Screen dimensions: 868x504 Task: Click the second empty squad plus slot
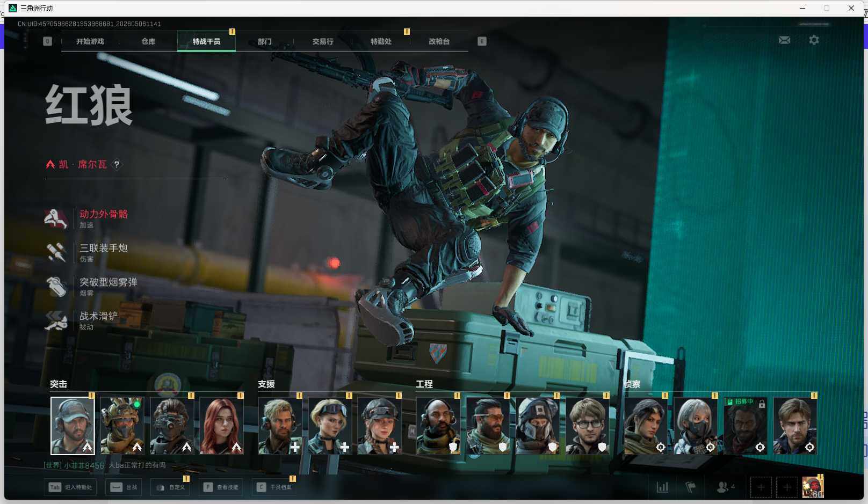pyautogui.click(x=787, y=487)
